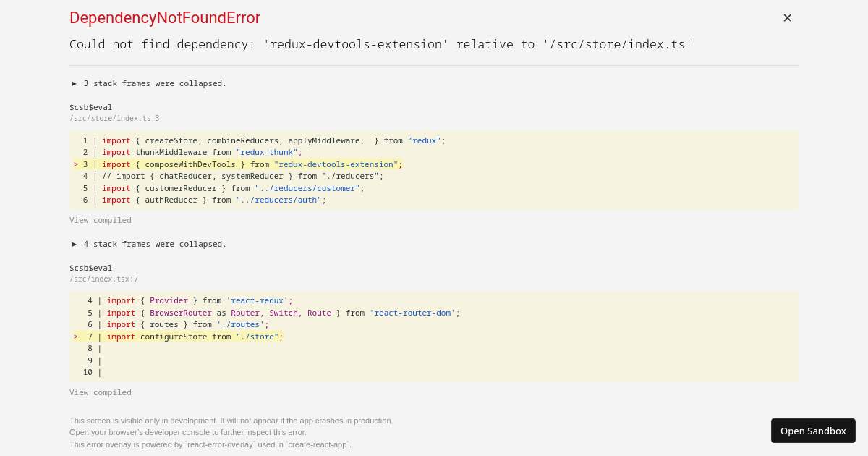Click the DependencyNotFoundError heading
This screenshot has height=456, width=868.
[165, 18]
